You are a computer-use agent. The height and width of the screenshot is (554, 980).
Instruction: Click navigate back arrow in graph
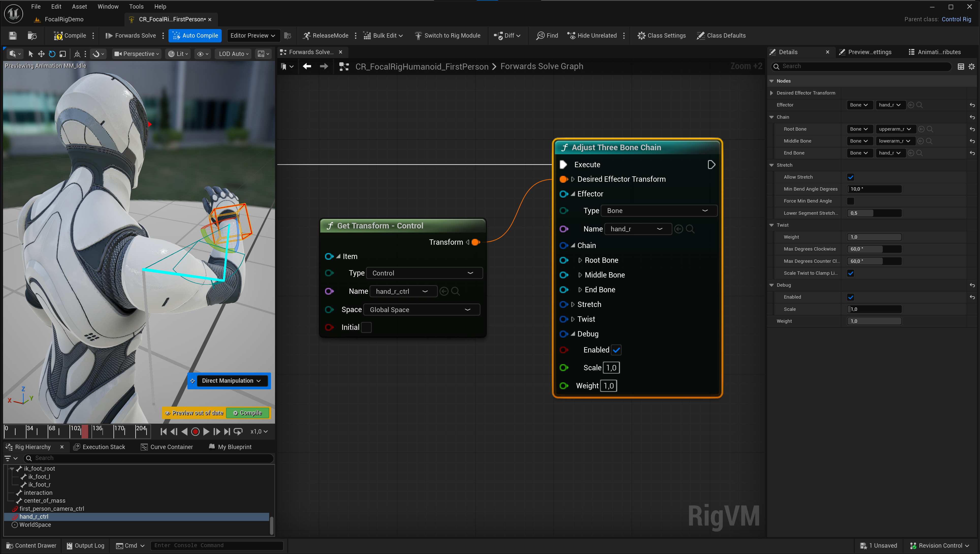click(x=307, y=66)
